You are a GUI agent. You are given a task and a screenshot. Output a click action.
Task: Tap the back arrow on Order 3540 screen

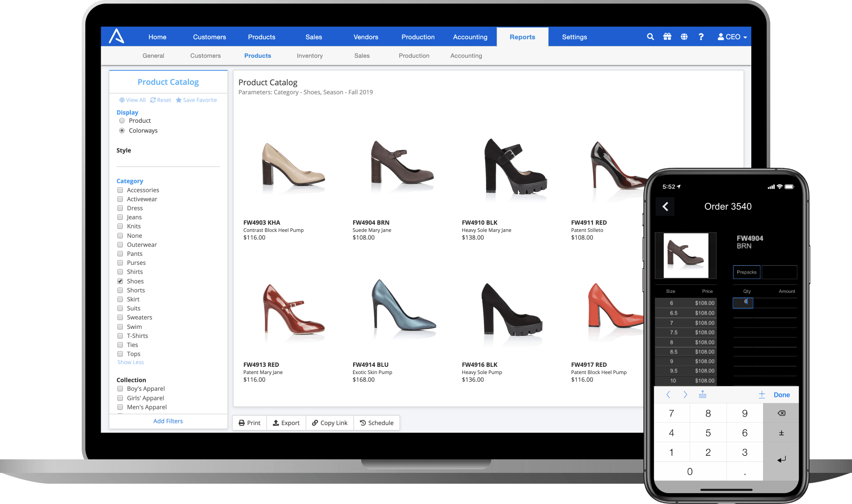(665, 206)
